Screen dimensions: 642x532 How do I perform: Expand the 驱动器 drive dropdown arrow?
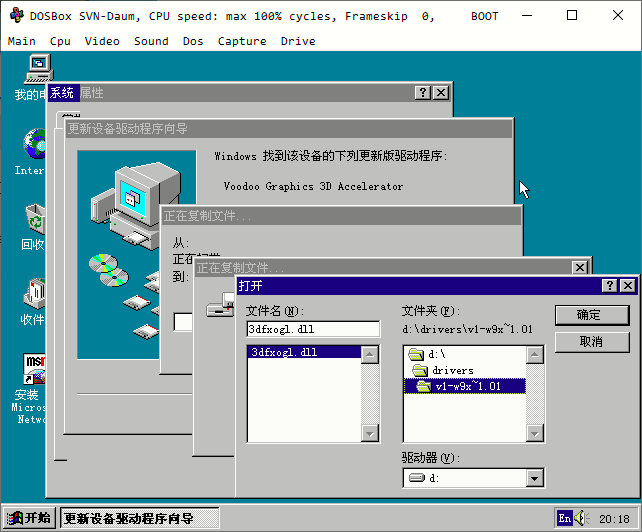(534, 478)
